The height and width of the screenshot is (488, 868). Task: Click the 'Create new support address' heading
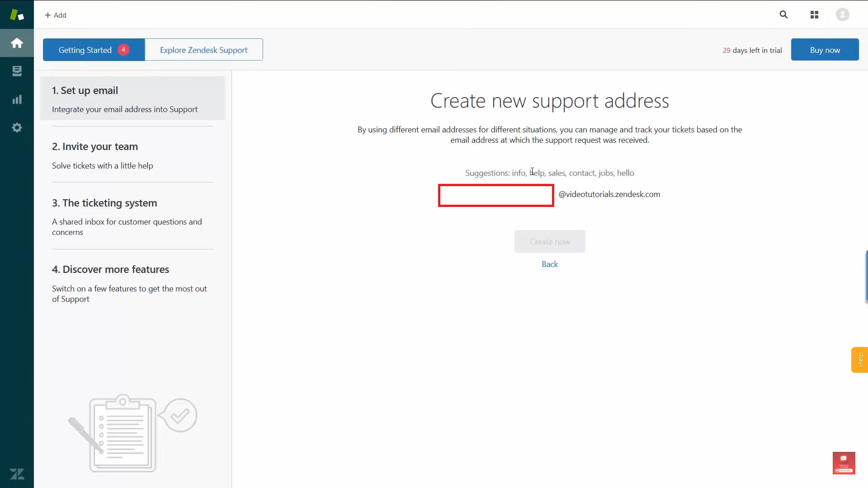(550, 101)
